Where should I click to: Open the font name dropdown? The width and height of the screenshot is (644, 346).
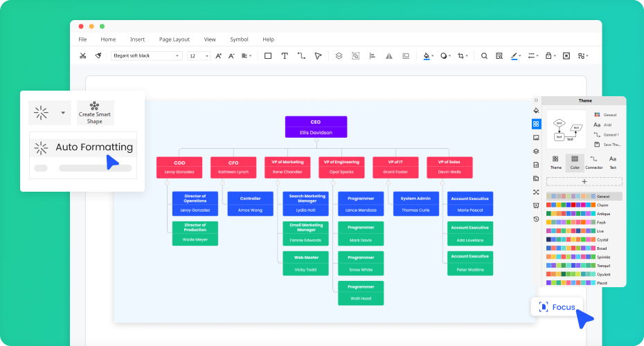coord(146,55)
